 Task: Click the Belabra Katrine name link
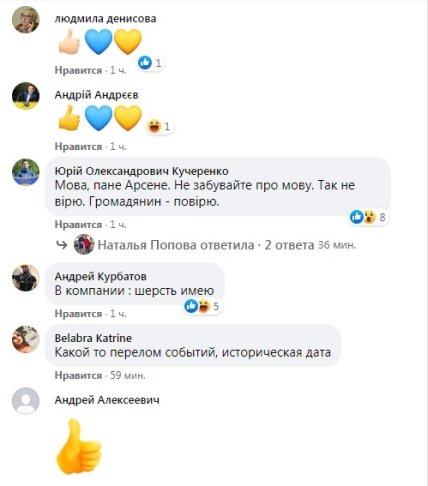tap(93, 338)
